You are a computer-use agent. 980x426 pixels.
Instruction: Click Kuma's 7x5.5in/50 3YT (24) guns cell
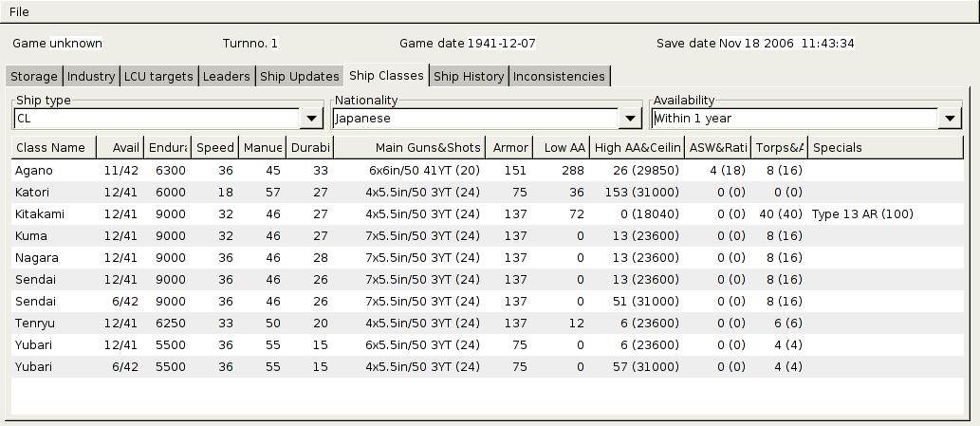point(410,236)
